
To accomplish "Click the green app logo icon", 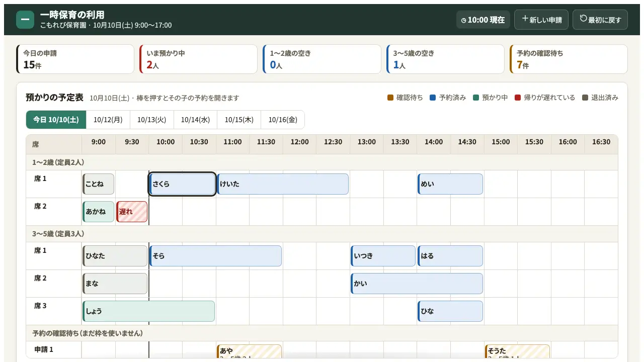I will (25, 20).
